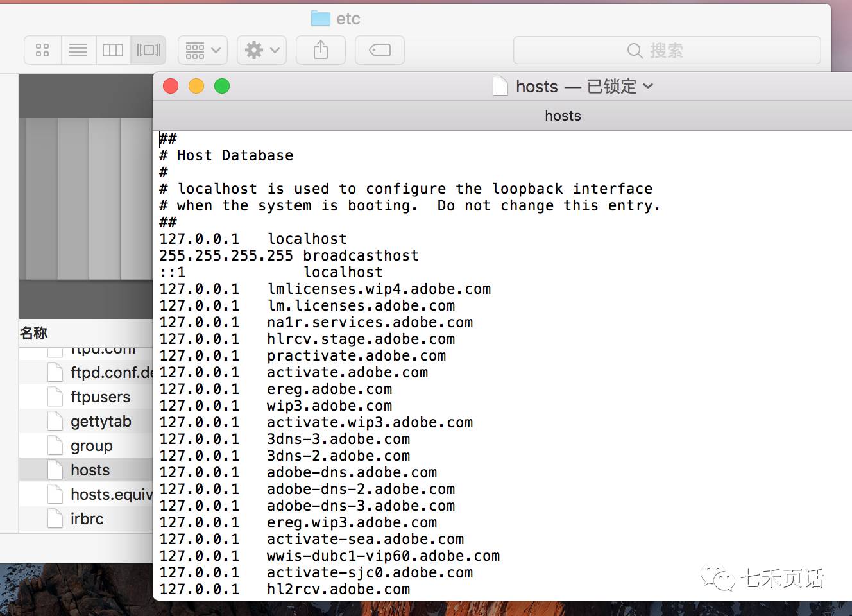This screenshot has width=852, height=616.
Task: Click the Finder search field
Action: pyautogui.click(x=667, y=50)
